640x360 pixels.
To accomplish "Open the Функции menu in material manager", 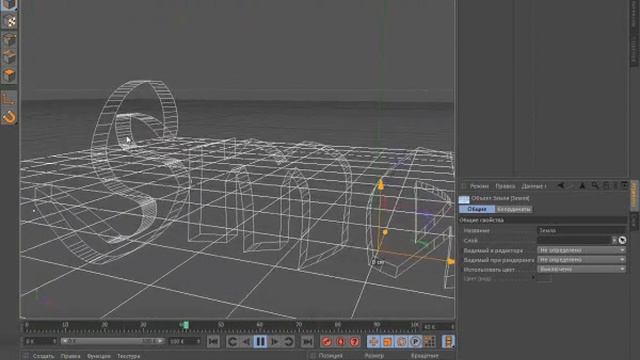I will tap(98, 356).
